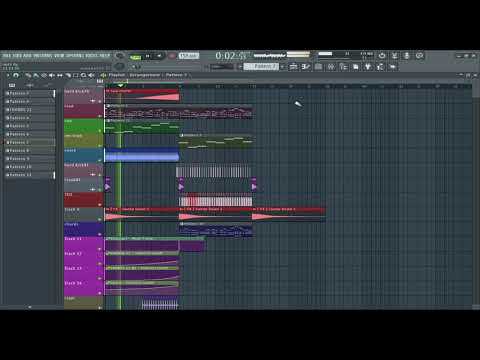Select Pattern 5 in picker list
The image size is (480, 360).
point(29,126)
